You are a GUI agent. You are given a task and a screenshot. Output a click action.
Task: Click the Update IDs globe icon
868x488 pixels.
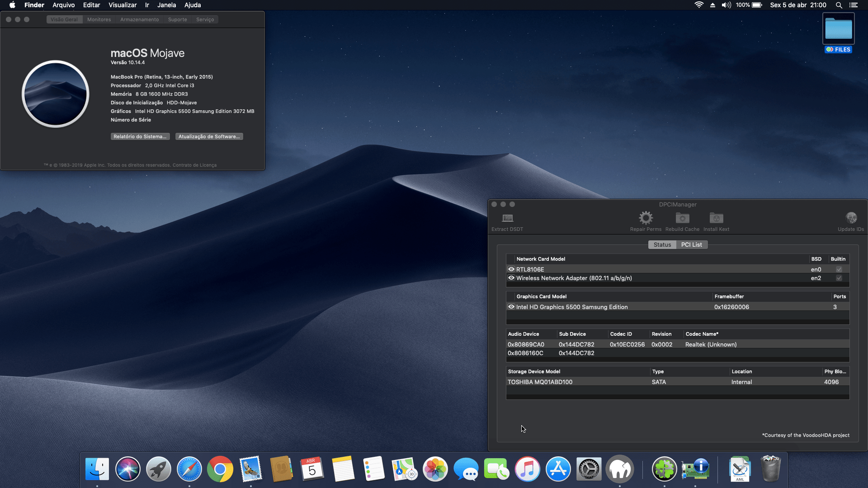[x=851, y=218]
